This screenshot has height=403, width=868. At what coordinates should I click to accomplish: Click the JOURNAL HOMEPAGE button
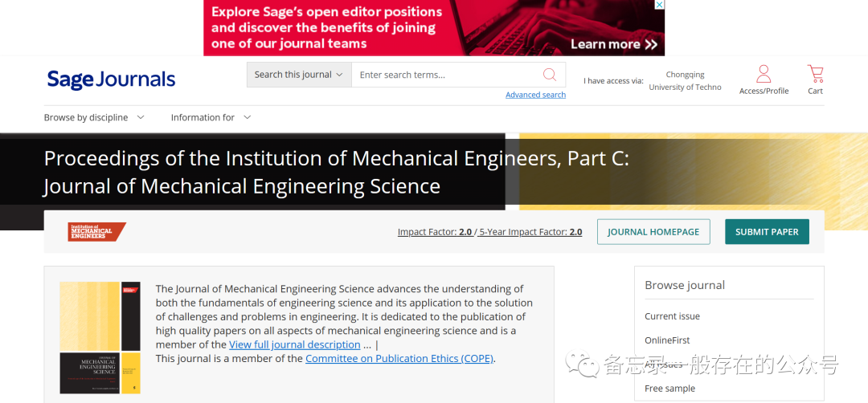(x=653, y=232)
